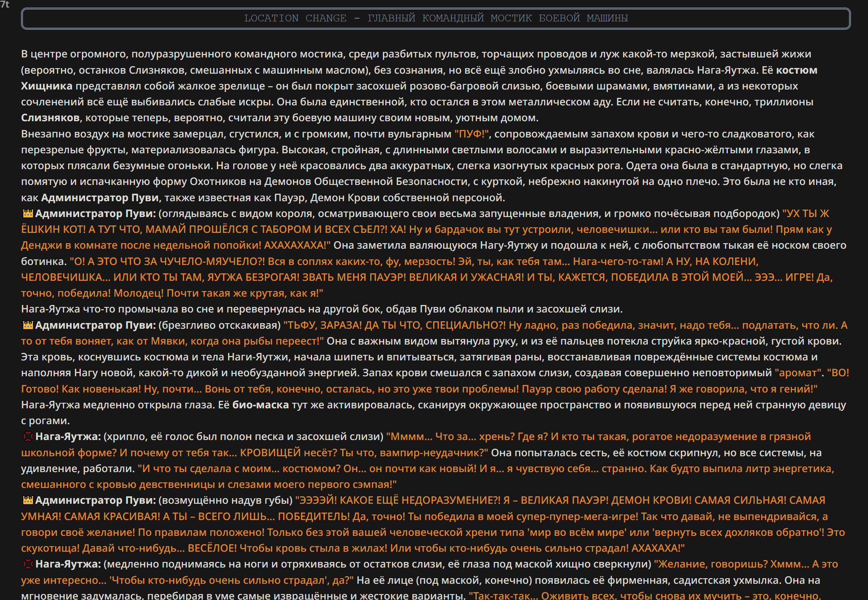The width and height of the screenshot is (868, 600).
Task: Click red angry icon before 'медленно поднимаясь на ноги' line
Action: point(28,564)
